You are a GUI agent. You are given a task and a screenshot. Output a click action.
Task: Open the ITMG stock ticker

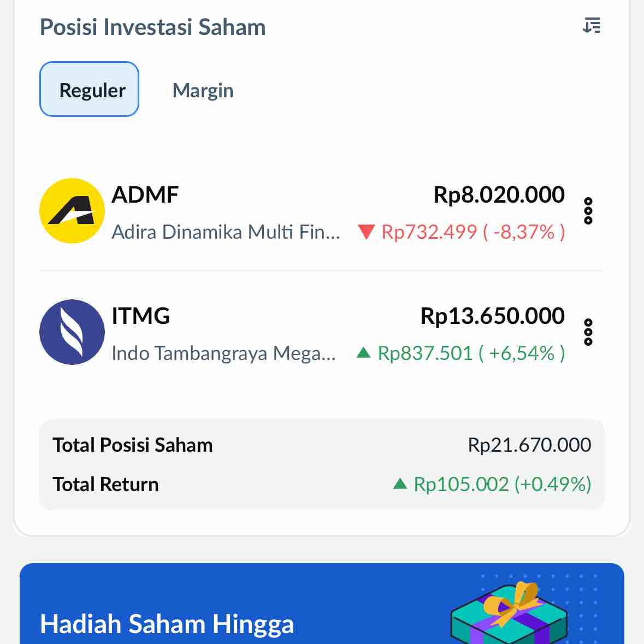pyautogui.click(x=141, y=316)
